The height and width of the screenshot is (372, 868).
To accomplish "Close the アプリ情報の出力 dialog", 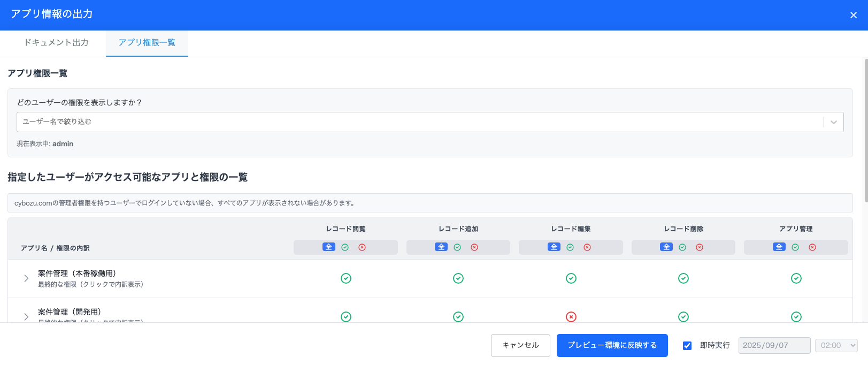I will [854, 15].
